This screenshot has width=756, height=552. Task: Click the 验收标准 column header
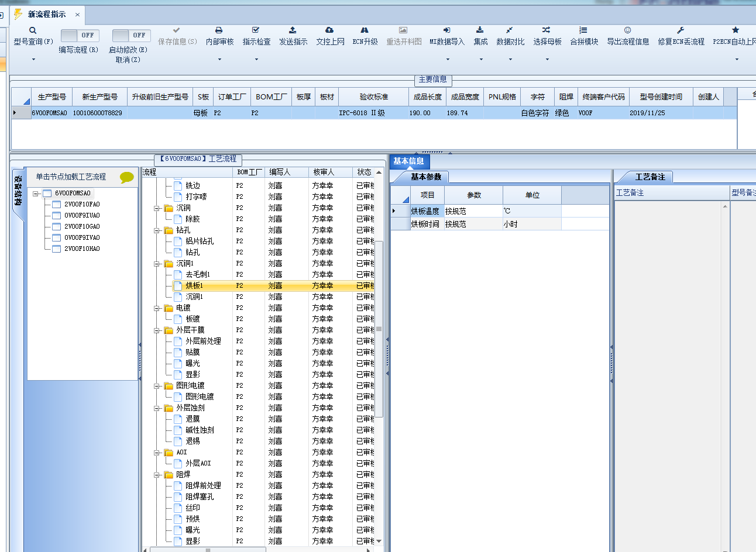pos(373,97)
